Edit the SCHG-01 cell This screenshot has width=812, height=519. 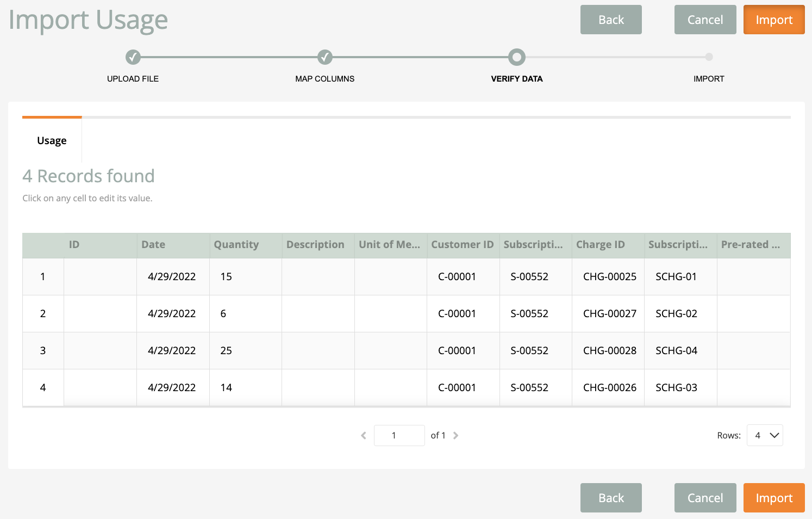(x=680, y=276)
